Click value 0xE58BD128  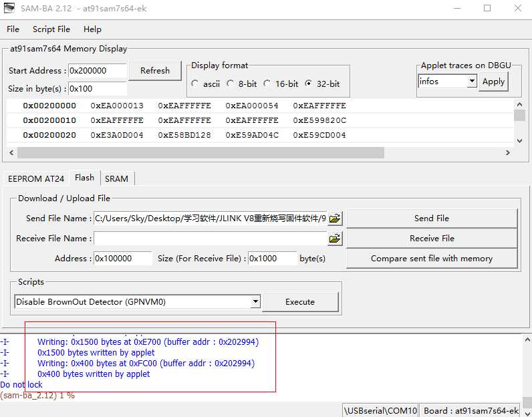click(184, 135)
